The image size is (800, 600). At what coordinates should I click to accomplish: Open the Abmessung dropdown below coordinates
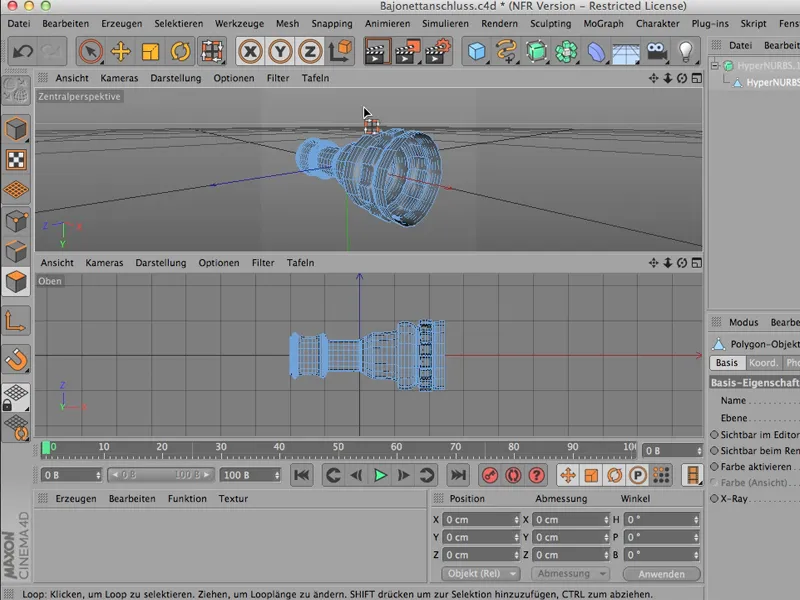572,574
